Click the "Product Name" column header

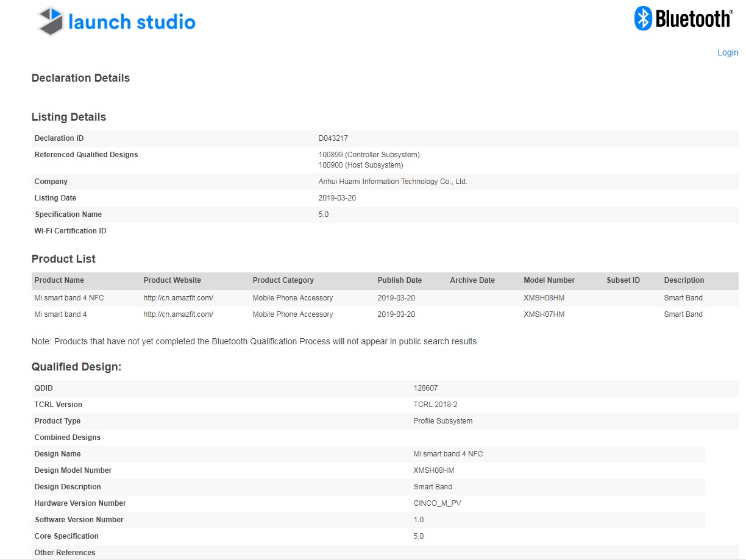point(59,280)
